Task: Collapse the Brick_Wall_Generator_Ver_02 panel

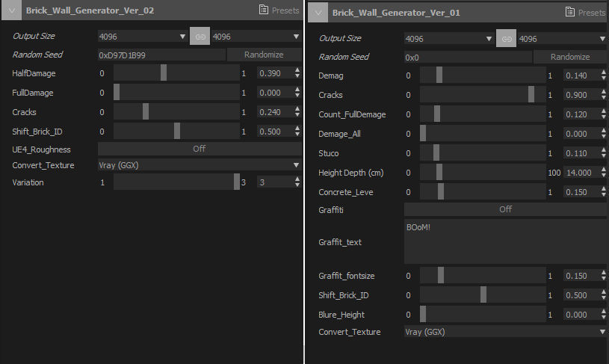Action: [10, 10]
